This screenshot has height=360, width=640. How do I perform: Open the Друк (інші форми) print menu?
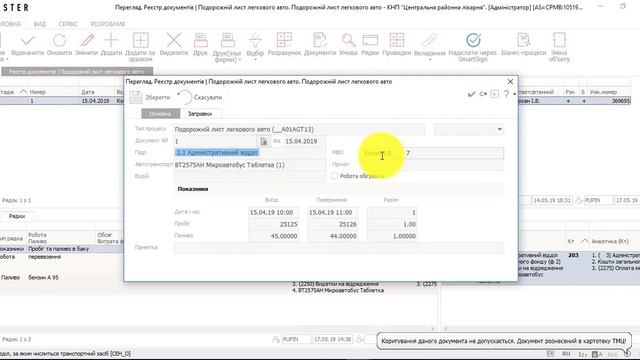227,47
